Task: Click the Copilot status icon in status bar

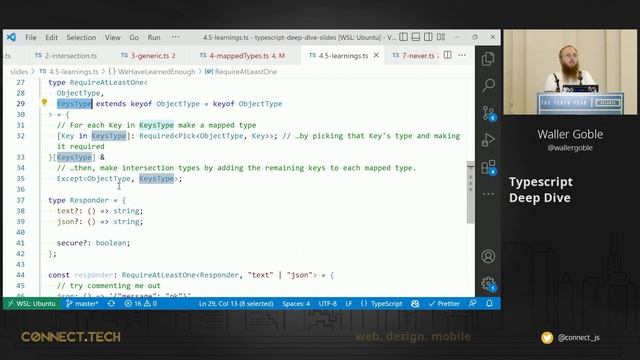Action: (x=415, y=304)
